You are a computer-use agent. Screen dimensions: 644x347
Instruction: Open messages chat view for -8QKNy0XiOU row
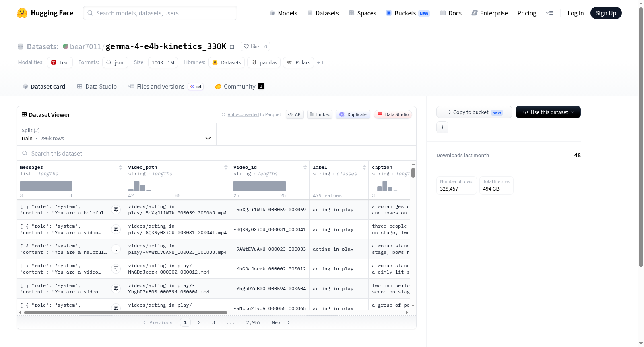(116, 229)
